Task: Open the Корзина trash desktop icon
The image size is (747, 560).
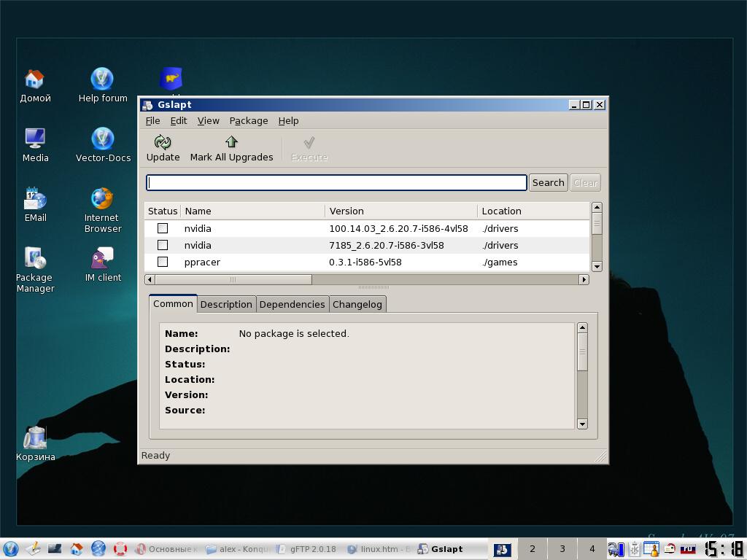Action: click(x=35, y=437)
